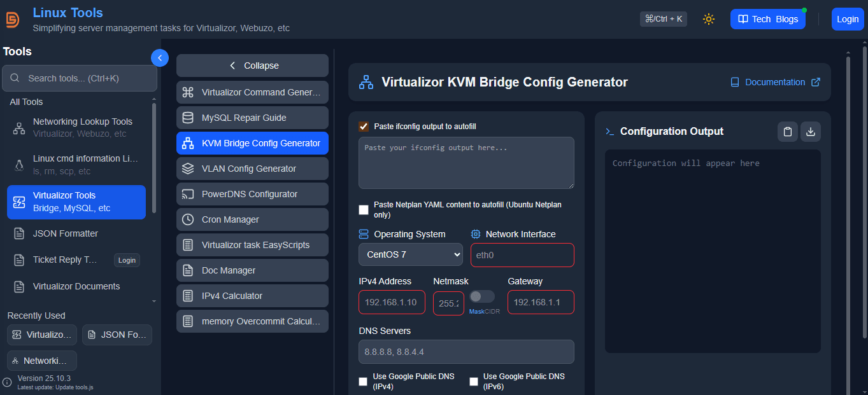This screenshot has height=395, width=868.
Task: Click the Linux Tools logo icon
Action: [x=13, y=20]
